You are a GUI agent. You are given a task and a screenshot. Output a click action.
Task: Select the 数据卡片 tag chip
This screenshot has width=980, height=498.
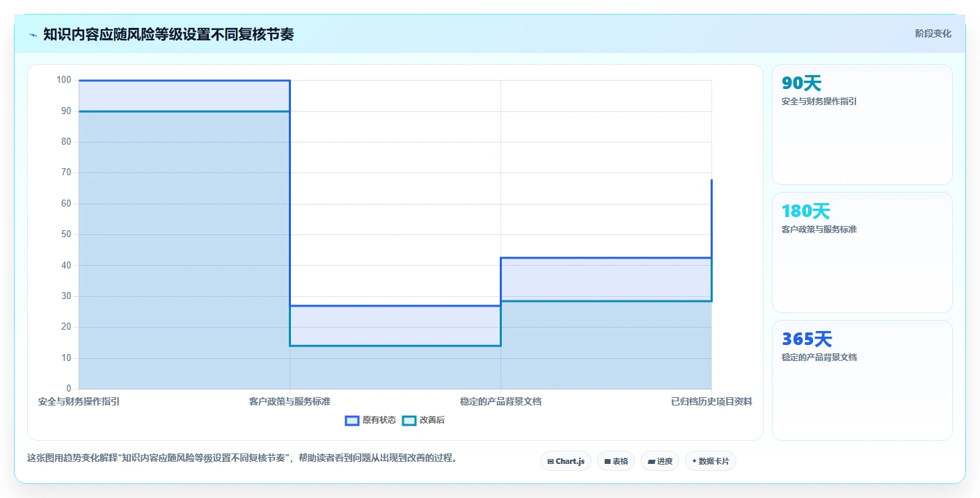point(711,461)
